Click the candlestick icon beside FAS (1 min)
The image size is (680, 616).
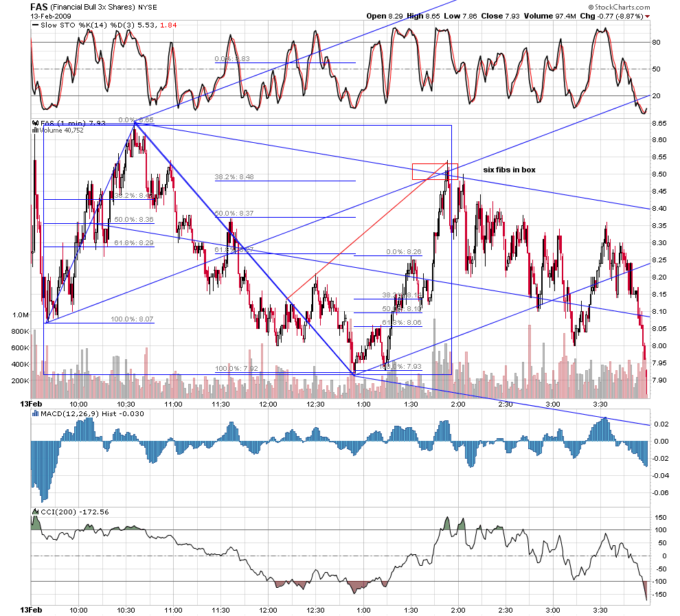click(36, 123)
